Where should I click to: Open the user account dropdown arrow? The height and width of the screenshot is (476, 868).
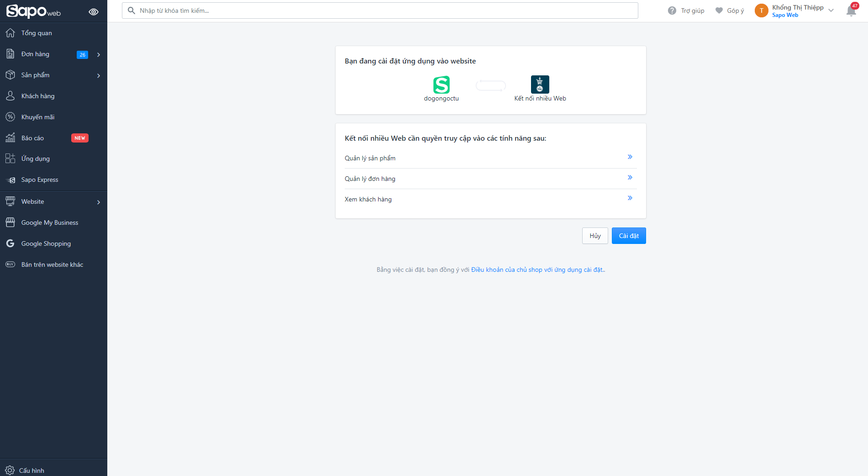pyautogui.click(x=831, y=11)
